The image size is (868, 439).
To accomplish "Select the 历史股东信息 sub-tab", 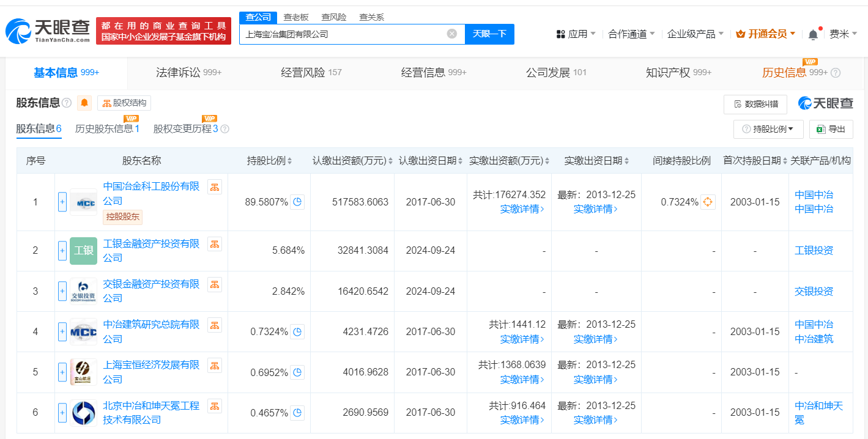I will (107, 129).
